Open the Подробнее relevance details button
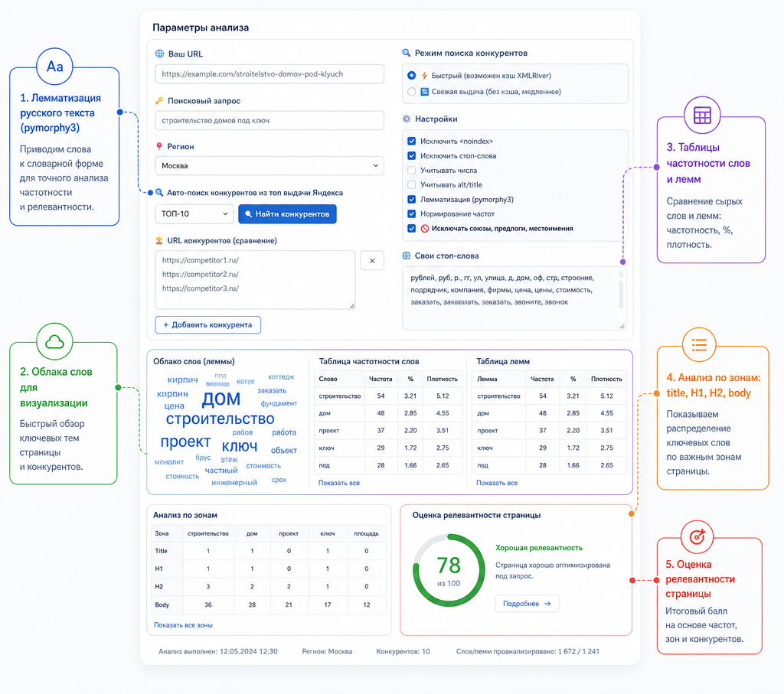Screen dimensions: 784x694 527,604
